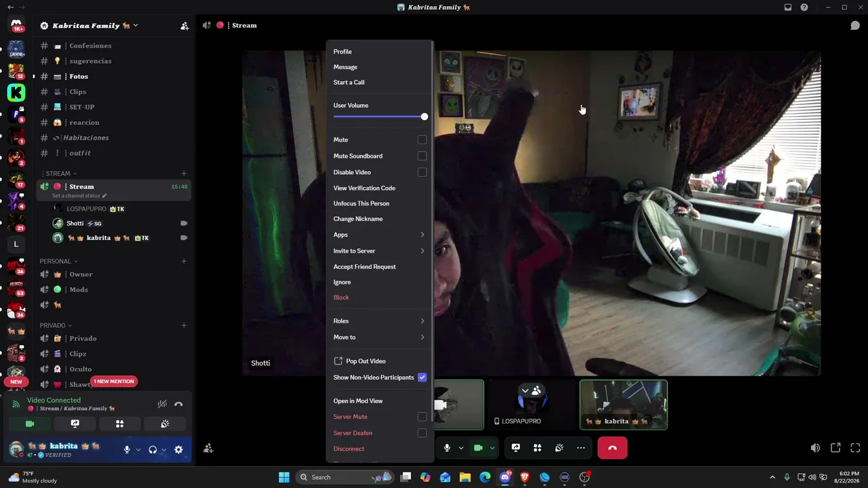Open the Kick server icon

click(x=16, y=92)
